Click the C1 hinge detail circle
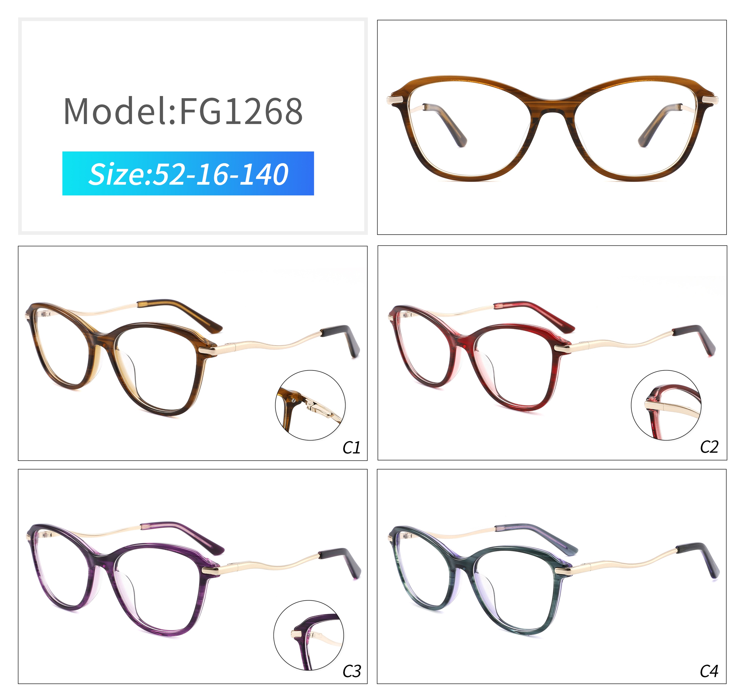The height and width of the screenshot is (700, 744). point(310,405)
